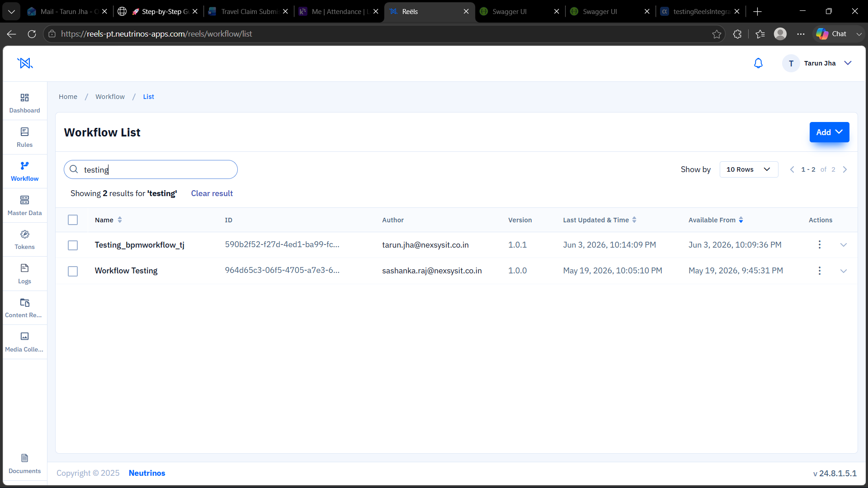Click the Neutrinos logo icon
The width and height of the screenshot is (868, 488).
click(x=25, y=63)
